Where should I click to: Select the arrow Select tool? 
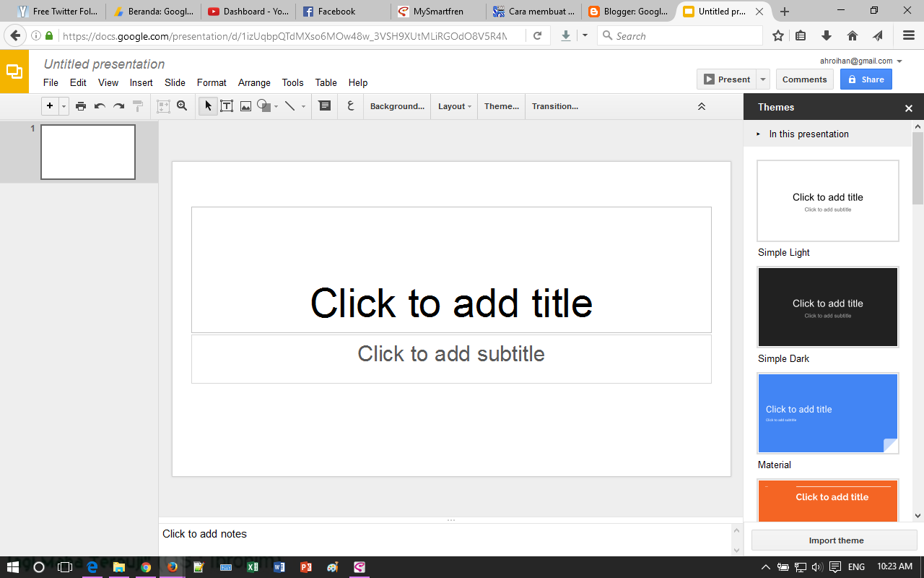pos(208,105)
